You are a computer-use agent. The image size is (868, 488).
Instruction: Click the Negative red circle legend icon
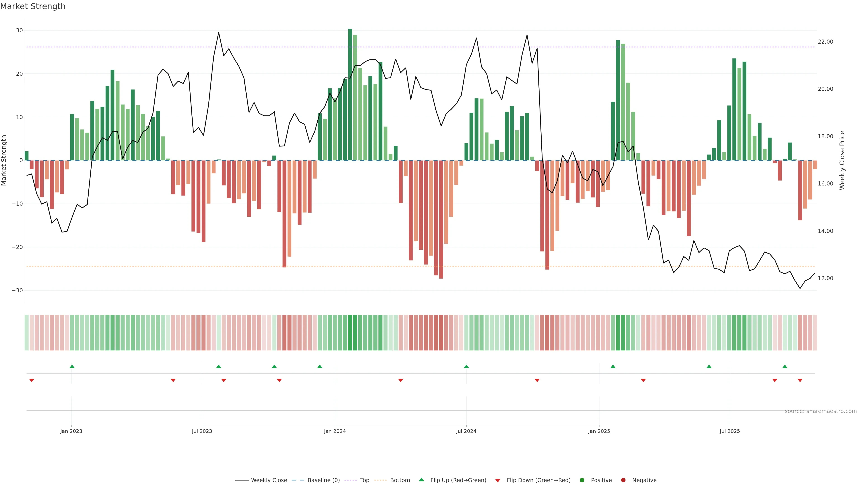click(x=623, y=480)
